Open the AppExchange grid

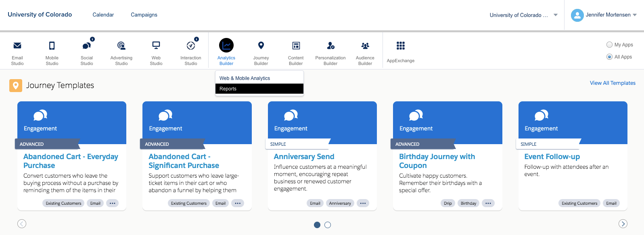[x=401, y=46]
